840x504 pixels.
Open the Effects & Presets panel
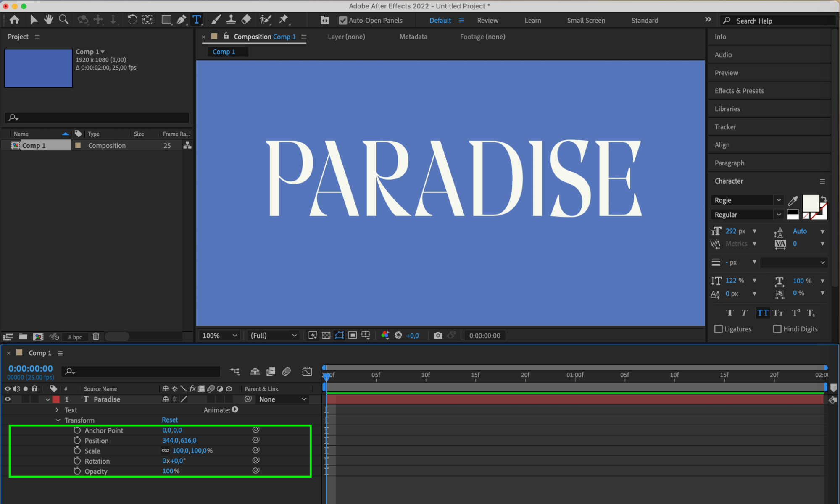coord(739,91)
